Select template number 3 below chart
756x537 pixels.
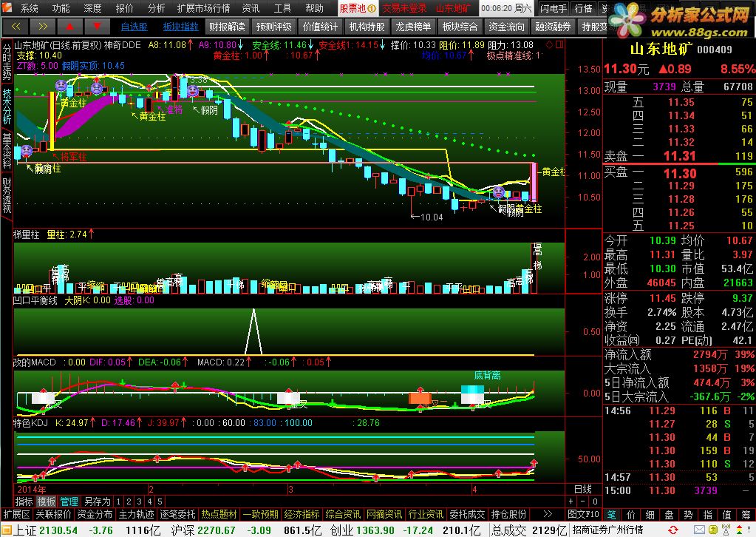140,501
